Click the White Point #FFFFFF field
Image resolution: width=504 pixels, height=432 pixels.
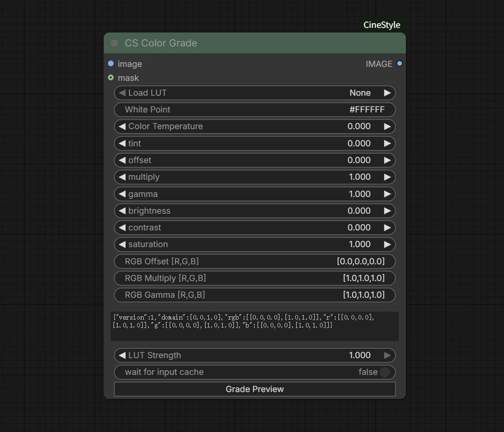pos(255,110)
